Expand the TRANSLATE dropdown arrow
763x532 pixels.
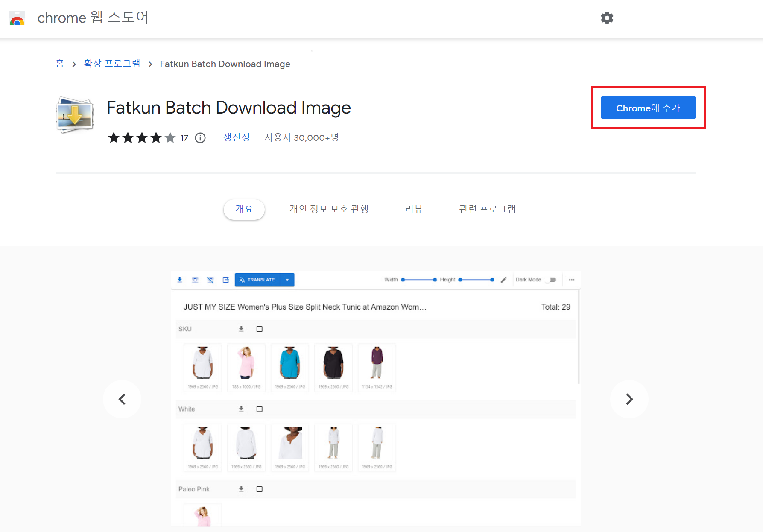(287, 280)
